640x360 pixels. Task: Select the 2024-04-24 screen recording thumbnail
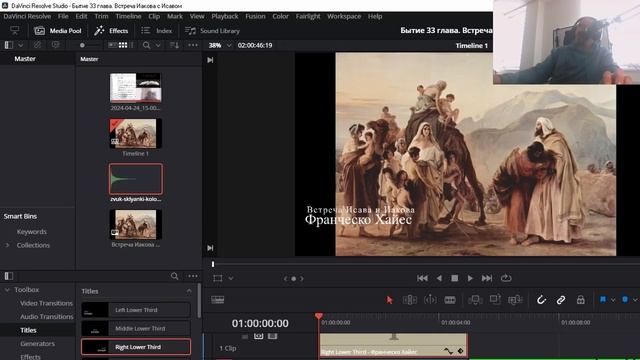pyautogui.click(x=136, y=88)
